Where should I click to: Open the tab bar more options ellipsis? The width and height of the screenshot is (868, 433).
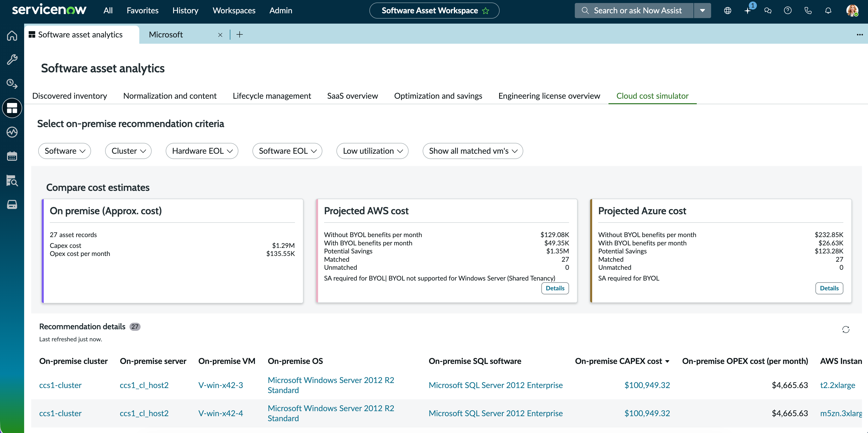860,34
